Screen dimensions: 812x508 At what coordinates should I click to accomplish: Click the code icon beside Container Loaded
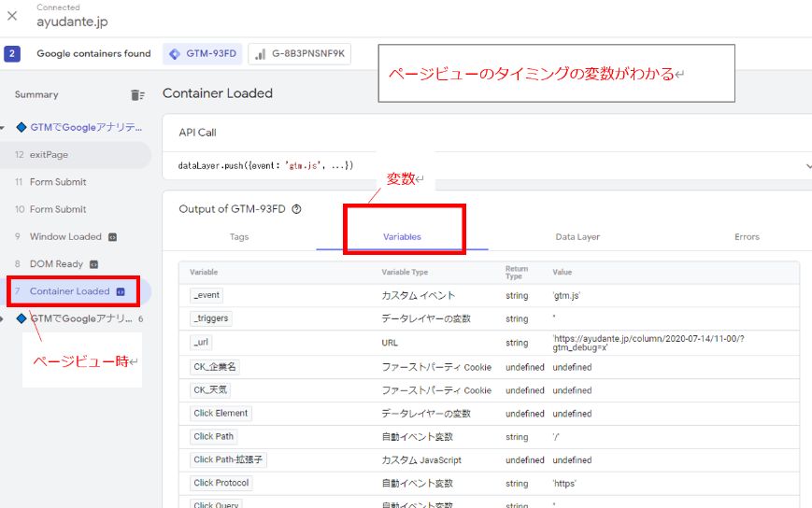(x=121, y=291)
